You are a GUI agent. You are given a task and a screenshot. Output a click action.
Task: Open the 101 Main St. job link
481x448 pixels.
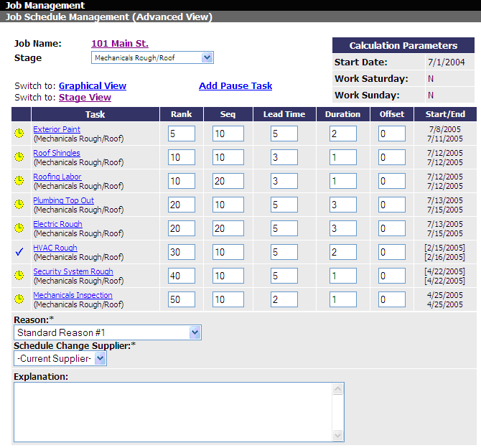[x=120, y=44]
